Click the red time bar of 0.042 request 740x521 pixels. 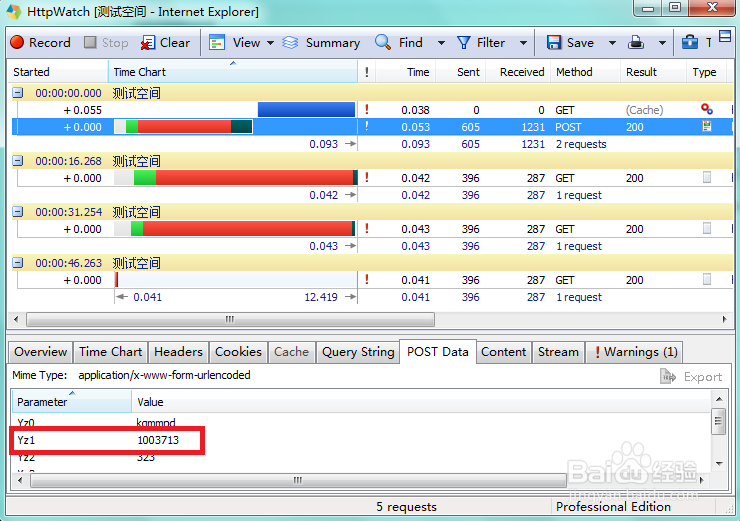[x=254, y=178]
